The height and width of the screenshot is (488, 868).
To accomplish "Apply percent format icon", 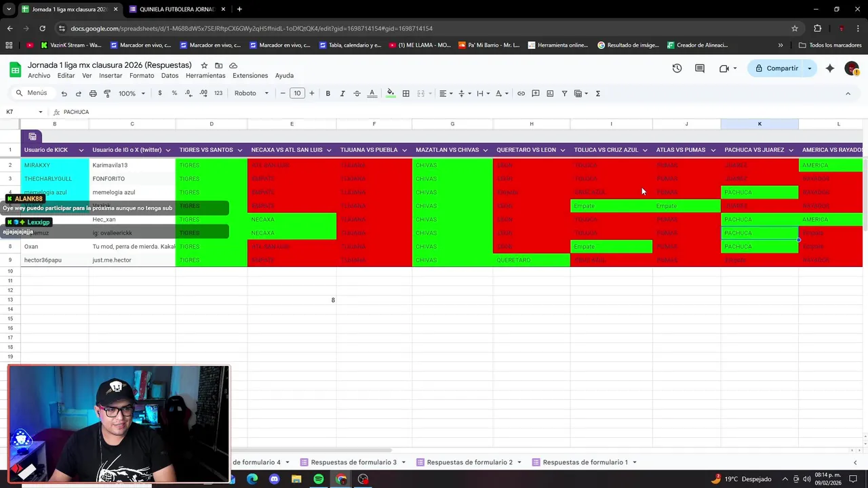I will point(174,94).
